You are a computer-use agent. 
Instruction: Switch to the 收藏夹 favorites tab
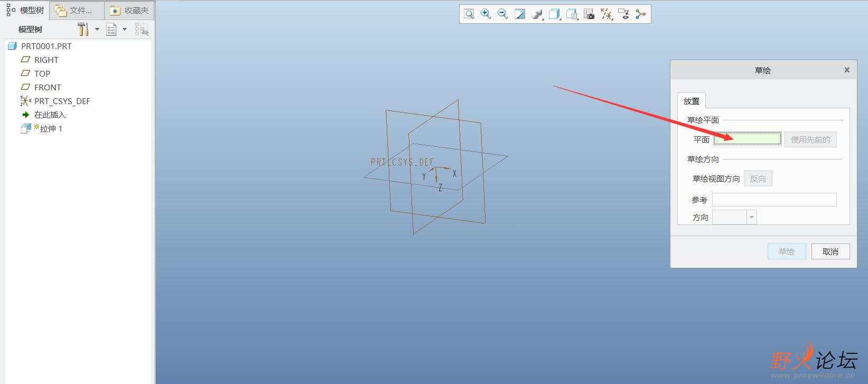click(129, 11)
